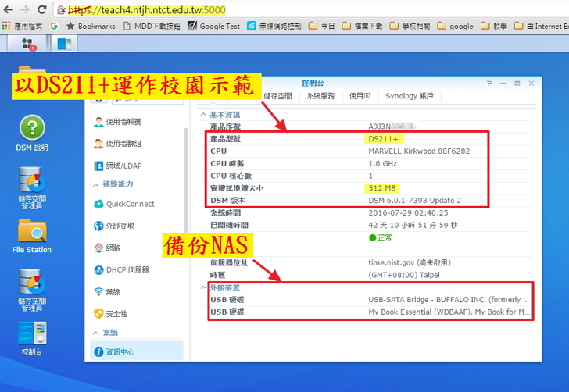The width and height of the screenshot is (569, 392).
Task: Switch to the 使用率 tab
Action: click(x=360, y=96)
